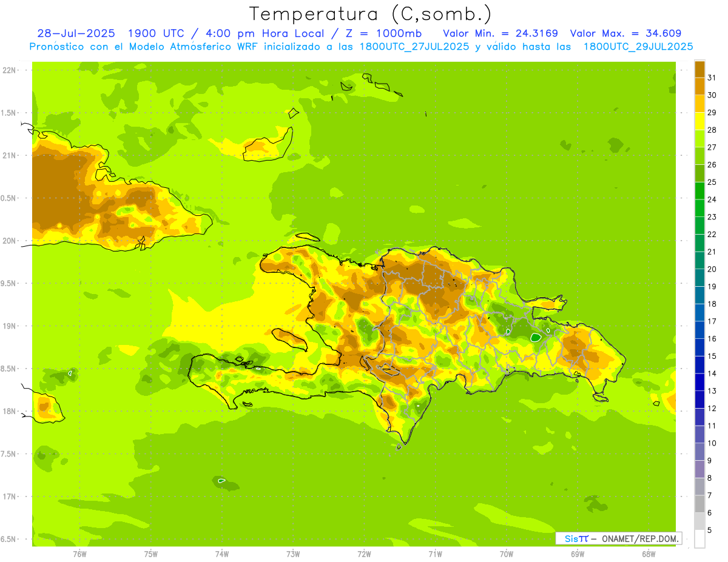Click the "Temperatura (C,somb.)" title
Screen dimensions: 728x562
(x=371, y=14)
